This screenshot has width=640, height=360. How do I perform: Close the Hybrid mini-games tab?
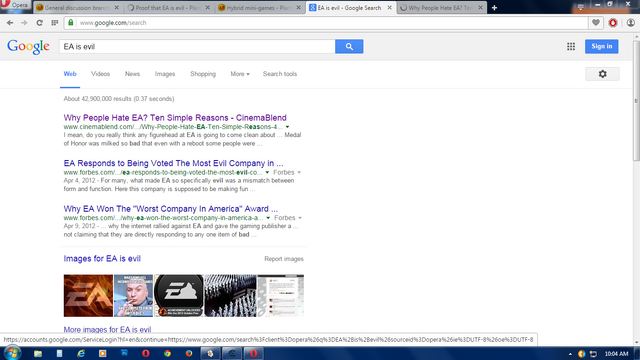coord(298,8)
